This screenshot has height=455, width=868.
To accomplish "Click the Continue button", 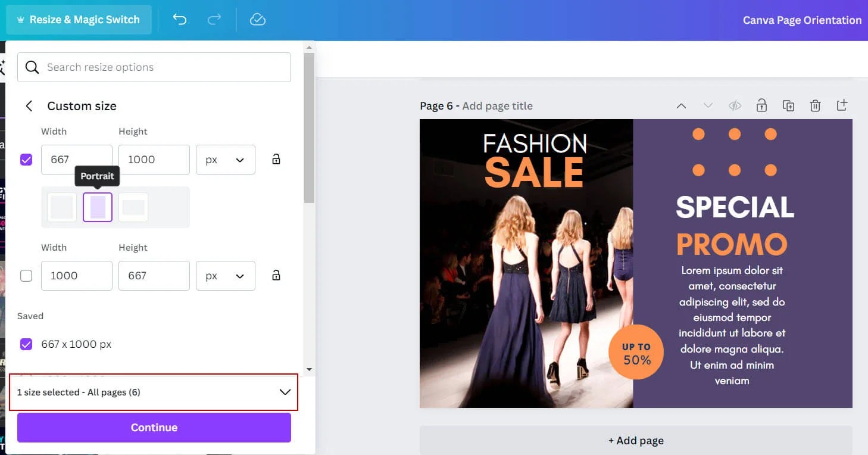I will pos(154,428).
